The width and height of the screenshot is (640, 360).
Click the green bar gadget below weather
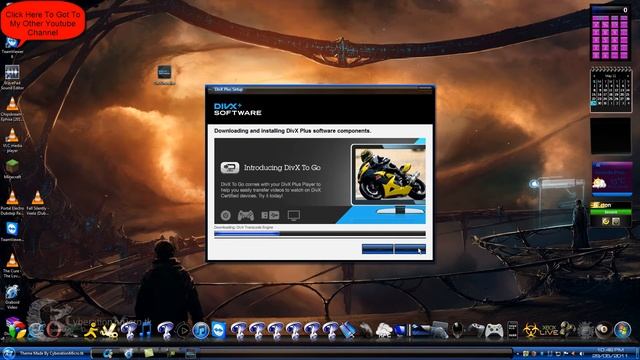(x=611, y=212)
